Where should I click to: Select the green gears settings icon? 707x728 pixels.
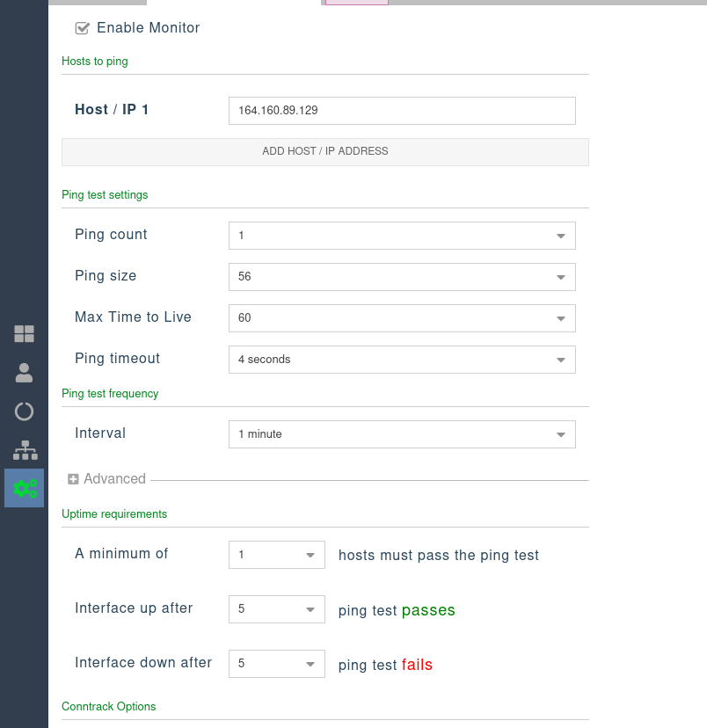tap(24, 488)
